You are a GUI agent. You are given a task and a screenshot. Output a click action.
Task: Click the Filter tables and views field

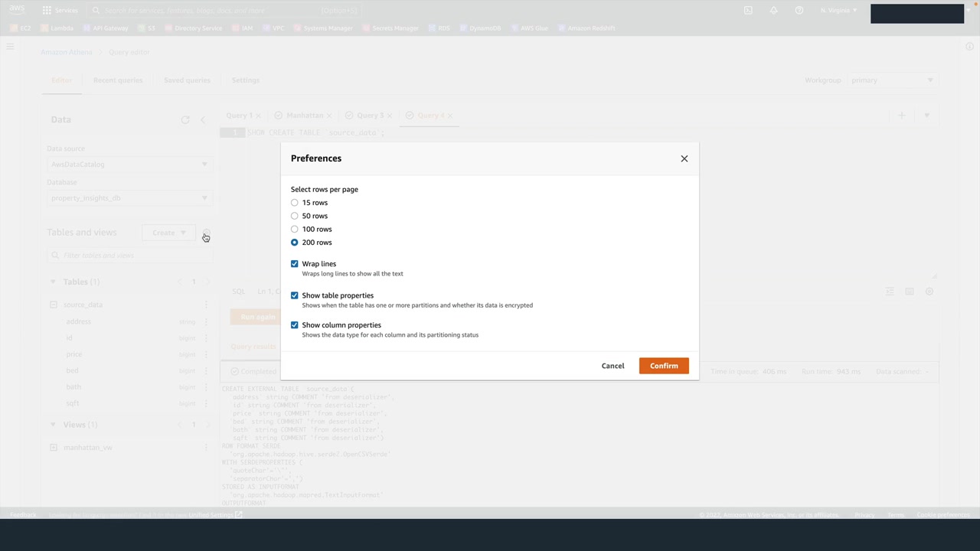pos(129,256)
